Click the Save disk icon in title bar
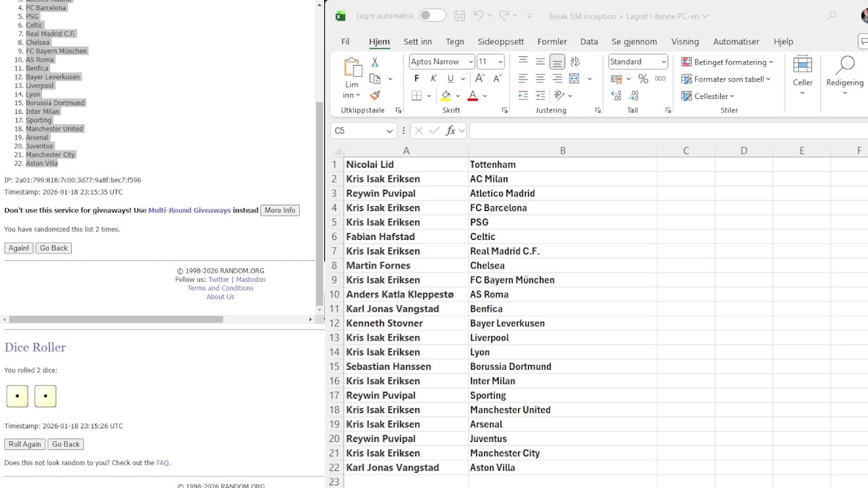 click(x=460, y=16)
